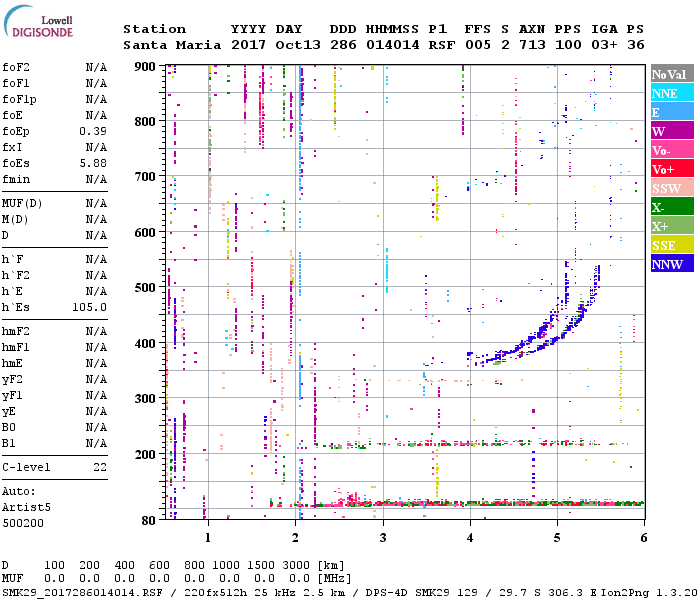
Task: Click the Station header label
Action: tap(154, 29)
